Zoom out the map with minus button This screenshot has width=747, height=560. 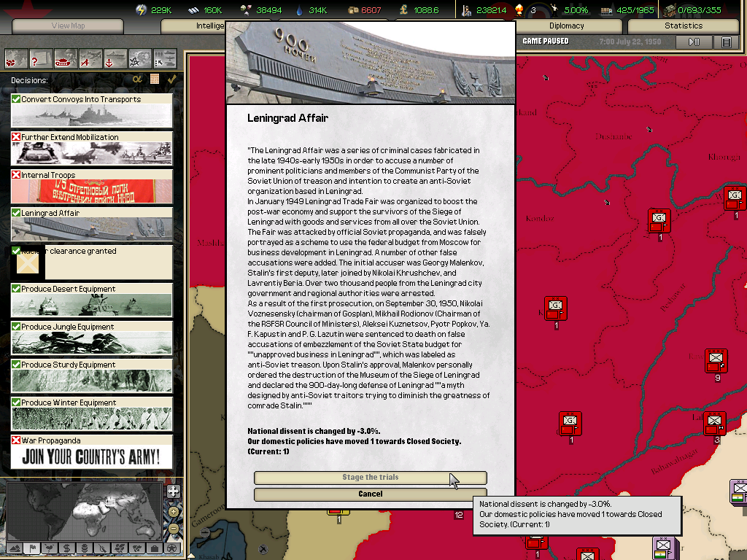pyautogui.click(x=173, y=528)
